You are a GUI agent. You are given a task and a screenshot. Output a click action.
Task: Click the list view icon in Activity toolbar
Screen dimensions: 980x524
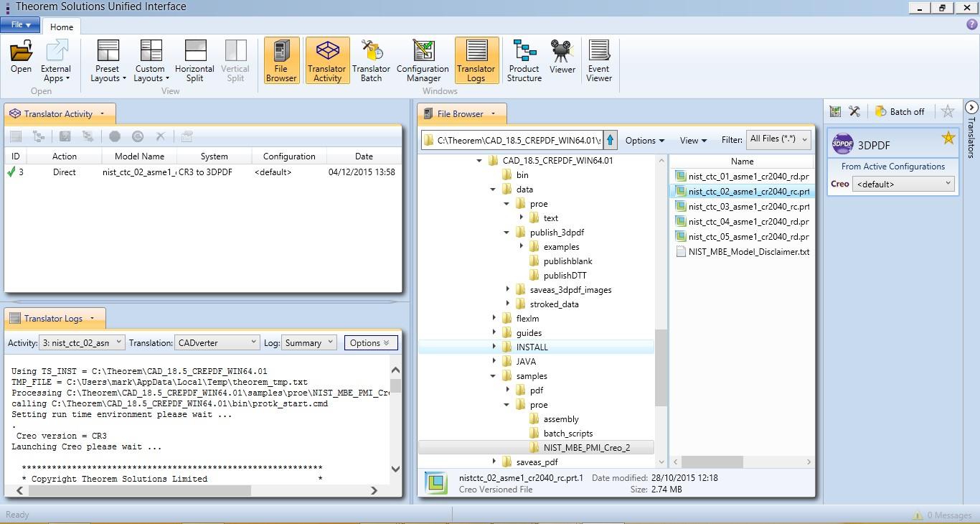coord(16,136)
